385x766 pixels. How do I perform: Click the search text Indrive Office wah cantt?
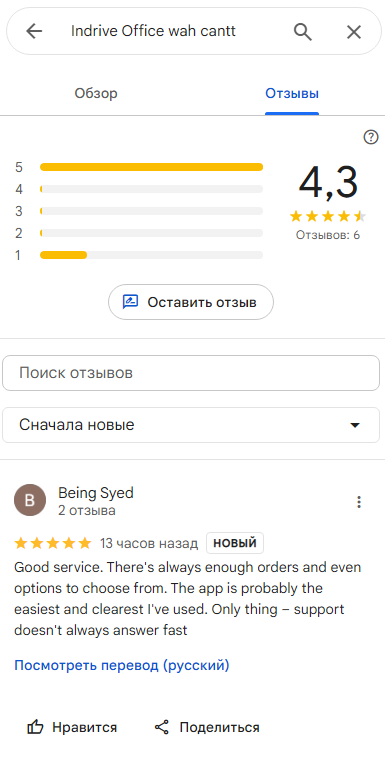[x=153, y=31]
